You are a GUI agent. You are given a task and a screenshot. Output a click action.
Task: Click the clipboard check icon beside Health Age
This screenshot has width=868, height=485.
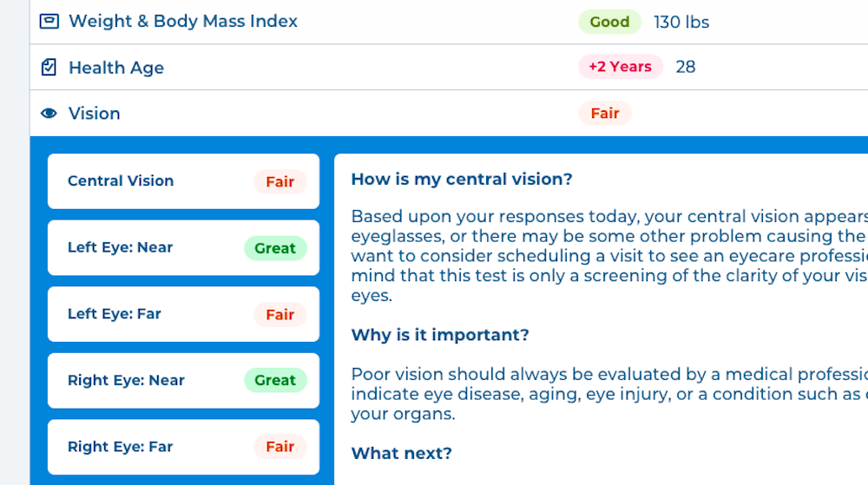(x=49, y=68)
